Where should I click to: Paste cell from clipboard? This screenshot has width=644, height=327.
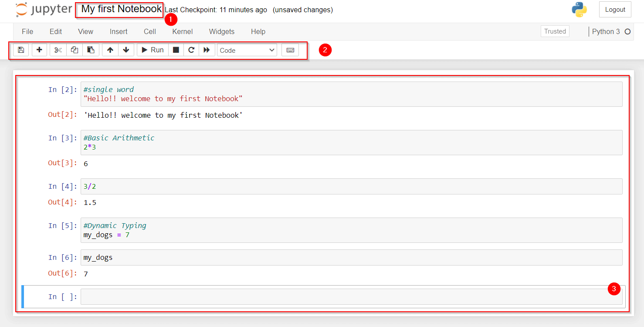(91, 50)
